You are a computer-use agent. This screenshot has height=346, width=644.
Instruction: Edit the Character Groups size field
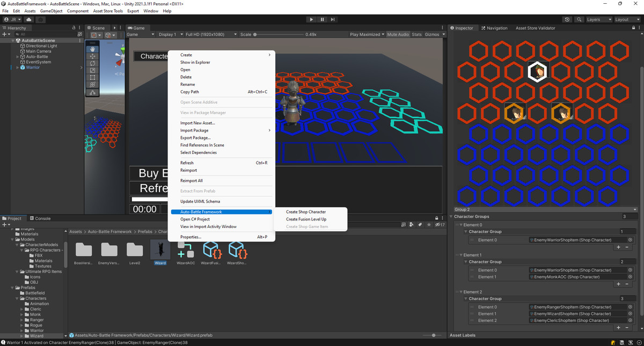coord(630,217)
